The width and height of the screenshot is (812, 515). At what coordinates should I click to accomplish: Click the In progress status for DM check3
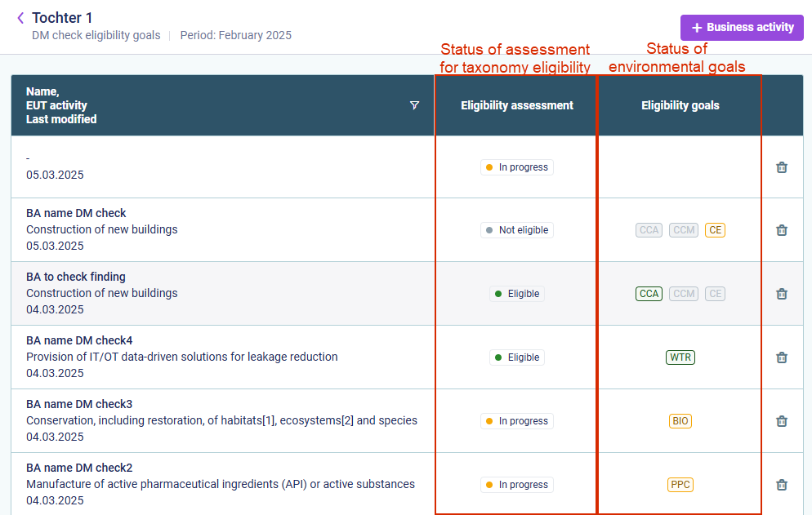point(517,421)
